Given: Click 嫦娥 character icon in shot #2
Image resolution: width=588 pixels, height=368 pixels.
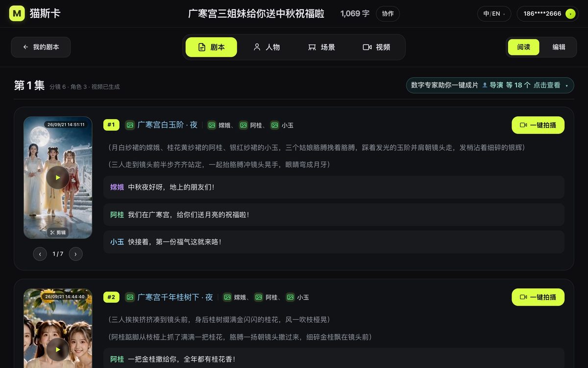Looking at the screenshot, I should tap(227, 297).
